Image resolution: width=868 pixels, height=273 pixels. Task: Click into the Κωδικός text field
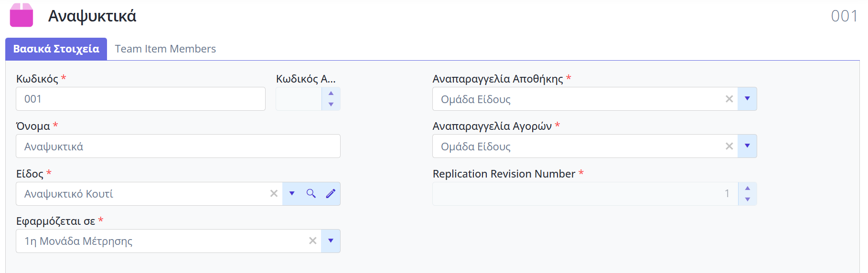140,99
